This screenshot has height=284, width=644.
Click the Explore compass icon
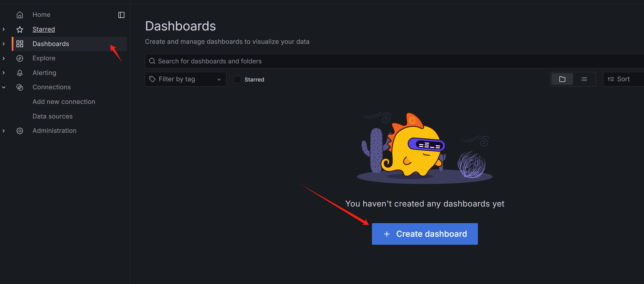click(x=20, y=58)
